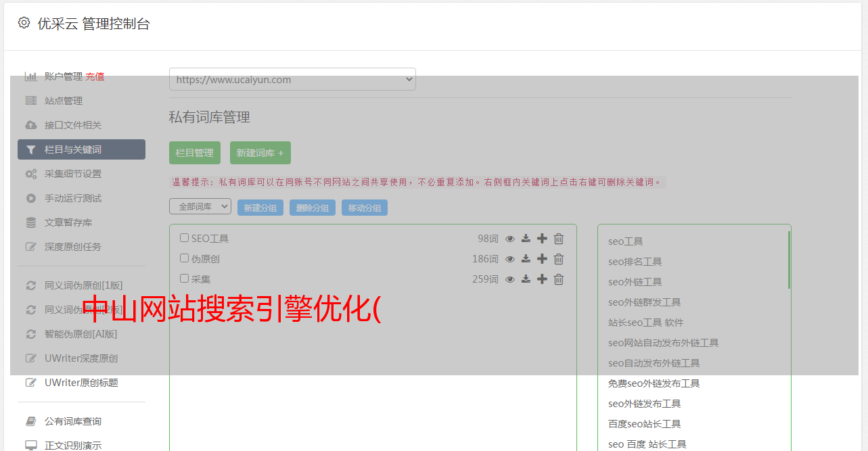View 伪原创 keywords via the eye icon
The height and width of the screenshot is (451, 868).
pos(510,259)
